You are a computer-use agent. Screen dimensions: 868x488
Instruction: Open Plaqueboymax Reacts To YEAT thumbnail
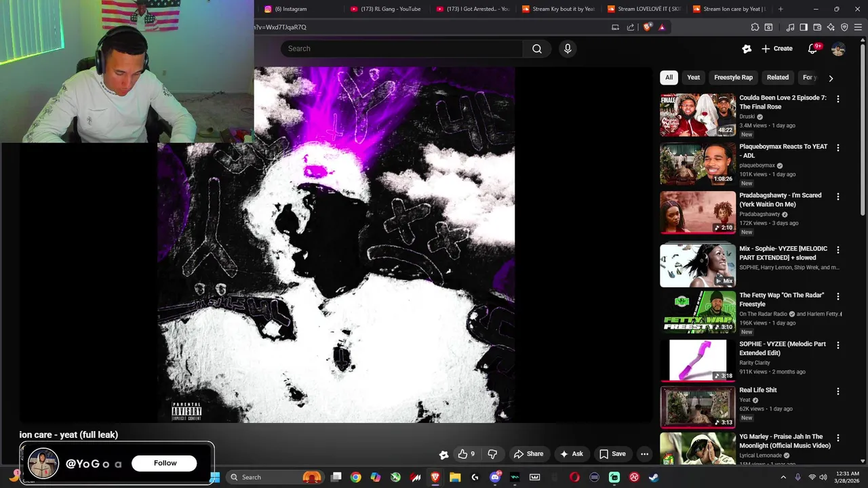point(698,163)
